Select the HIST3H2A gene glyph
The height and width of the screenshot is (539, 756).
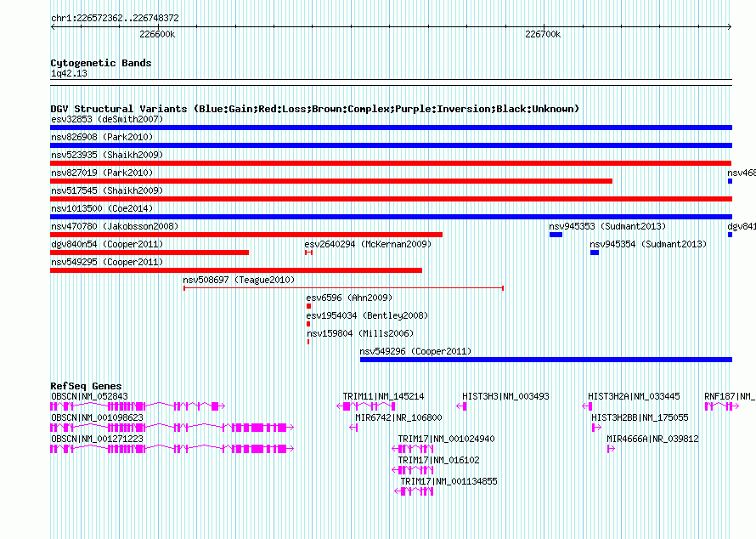point(587,406)
